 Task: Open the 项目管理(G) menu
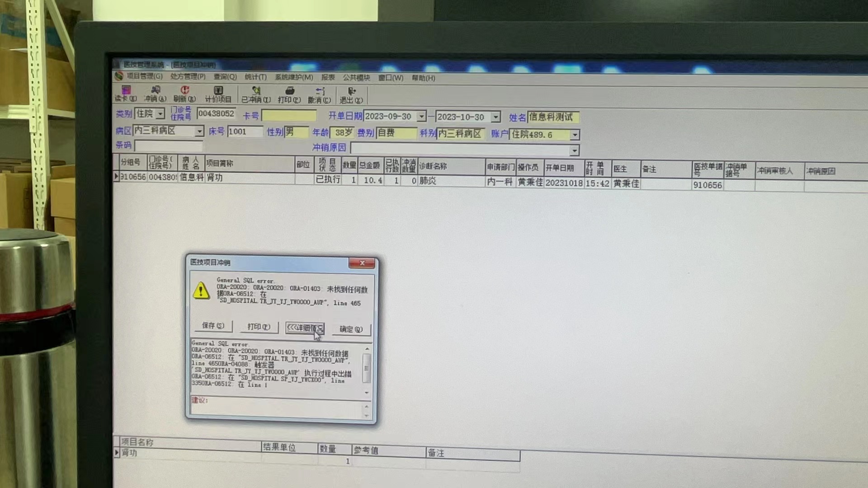coord(144,76)
